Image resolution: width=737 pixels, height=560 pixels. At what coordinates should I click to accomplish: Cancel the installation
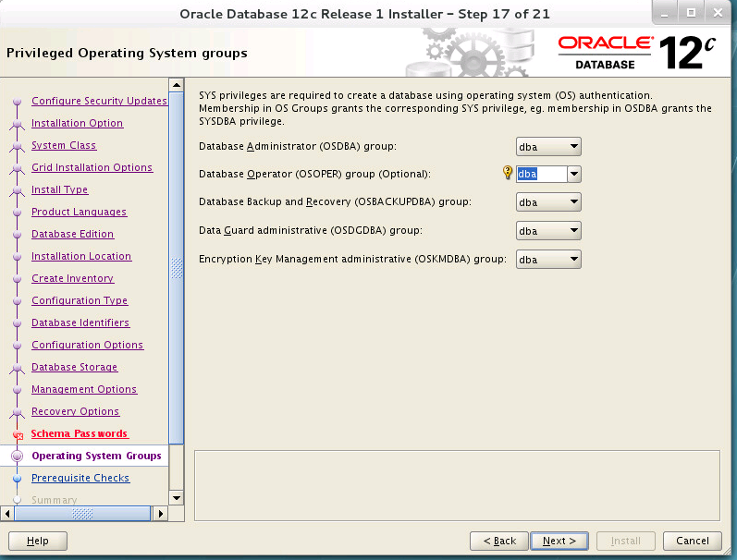click(693, 541)
